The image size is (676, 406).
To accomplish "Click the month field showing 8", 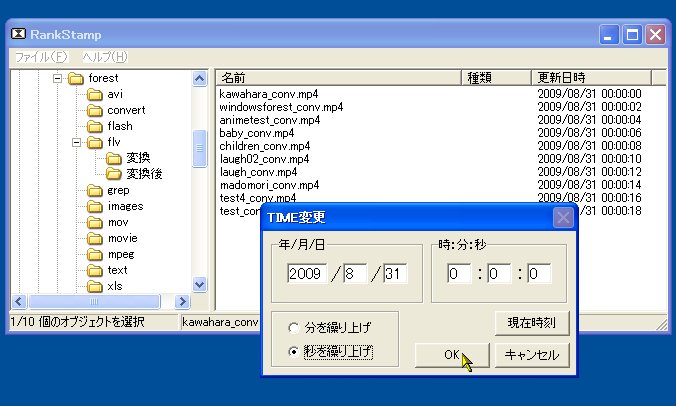I will coord(355,274).
